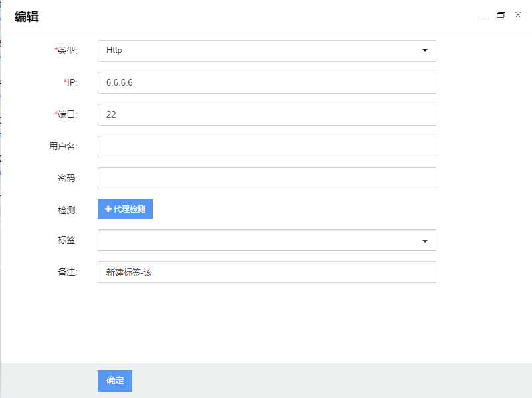Click the plus icon on 代理检测
The height and width of the screenshot is (398, 532).
point(108,209)
